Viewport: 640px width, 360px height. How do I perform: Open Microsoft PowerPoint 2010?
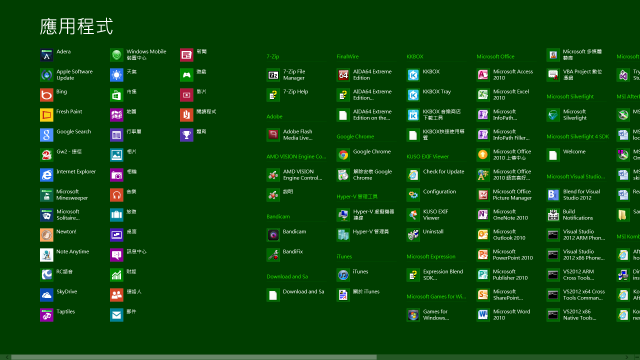pos(483,255)
